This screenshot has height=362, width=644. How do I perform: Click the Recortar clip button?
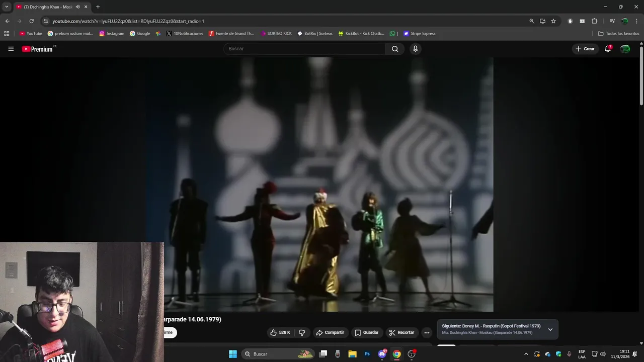point(402,332)
